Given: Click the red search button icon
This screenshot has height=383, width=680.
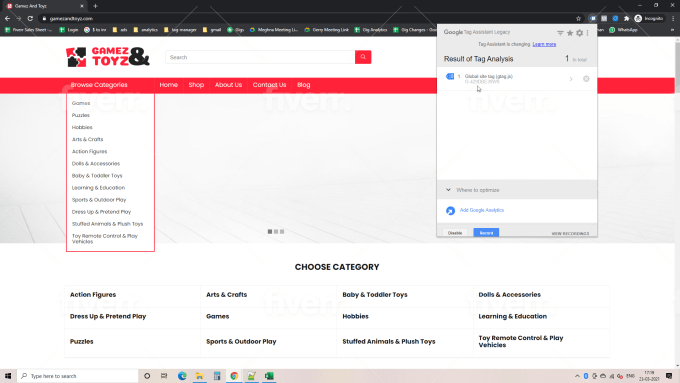Looking at the screenshot, I should coord(363,57).
